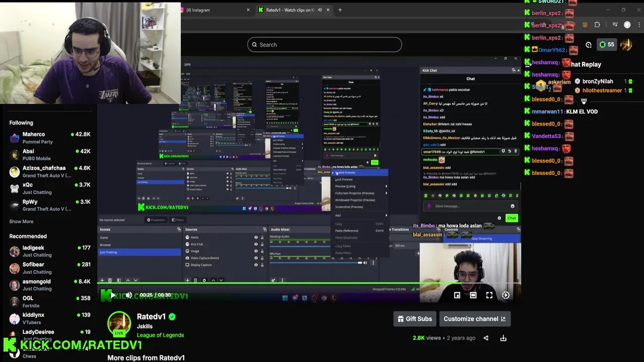Screen dimensions: 644x362
Task: Pin the highlighted omar17646 chat message
Action: tap(503, 151)
